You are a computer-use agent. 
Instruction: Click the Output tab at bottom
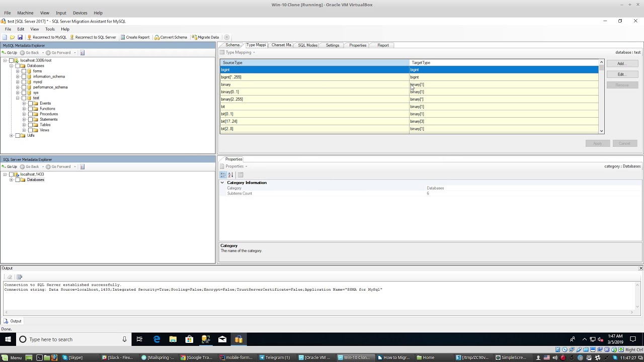(x=13, y=321)
